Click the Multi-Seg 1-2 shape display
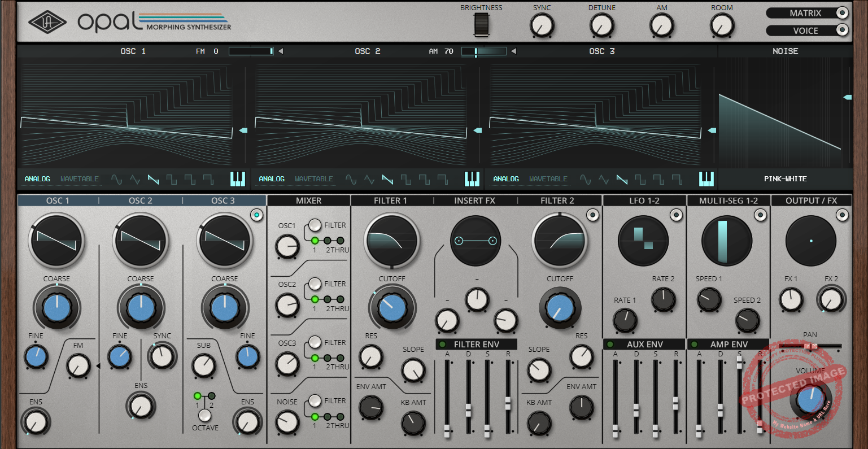 [727, 241]
